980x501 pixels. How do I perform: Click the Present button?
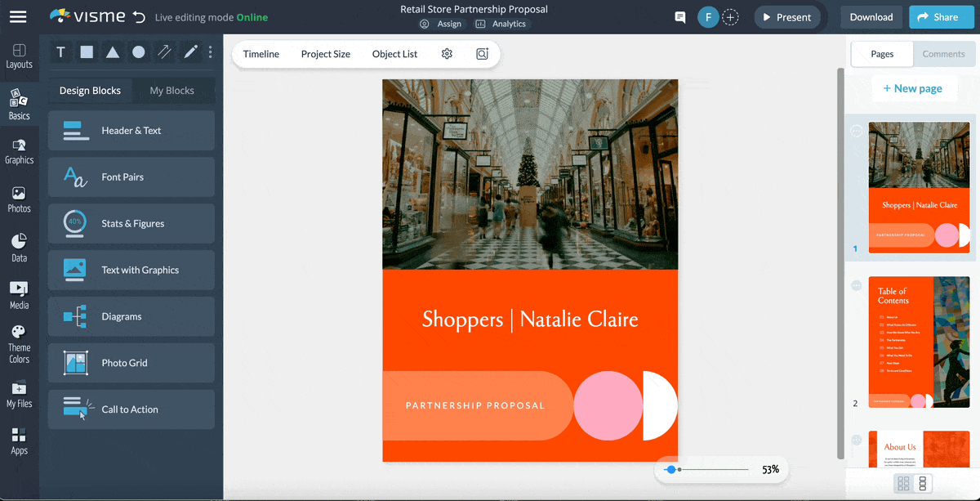[x=786, y=16]
